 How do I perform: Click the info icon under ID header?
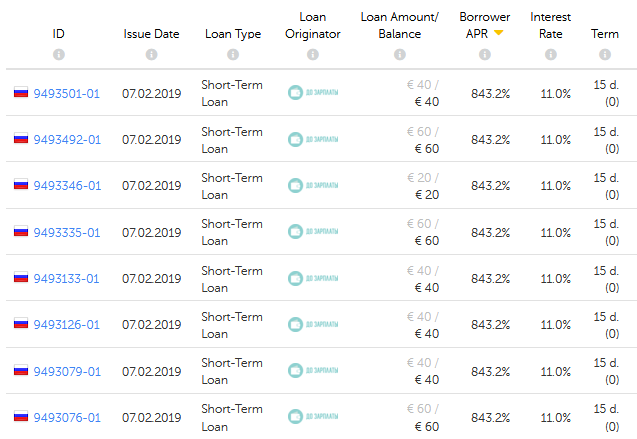tap(58, 54)
